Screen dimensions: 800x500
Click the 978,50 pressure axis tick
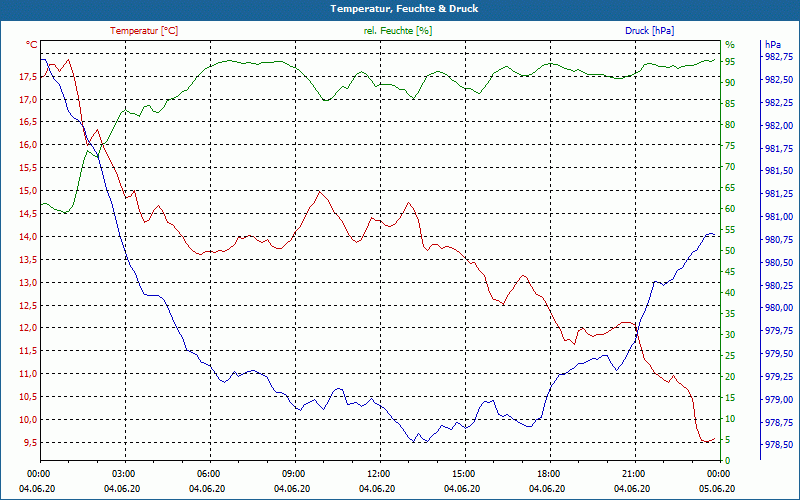coord(779,445)
